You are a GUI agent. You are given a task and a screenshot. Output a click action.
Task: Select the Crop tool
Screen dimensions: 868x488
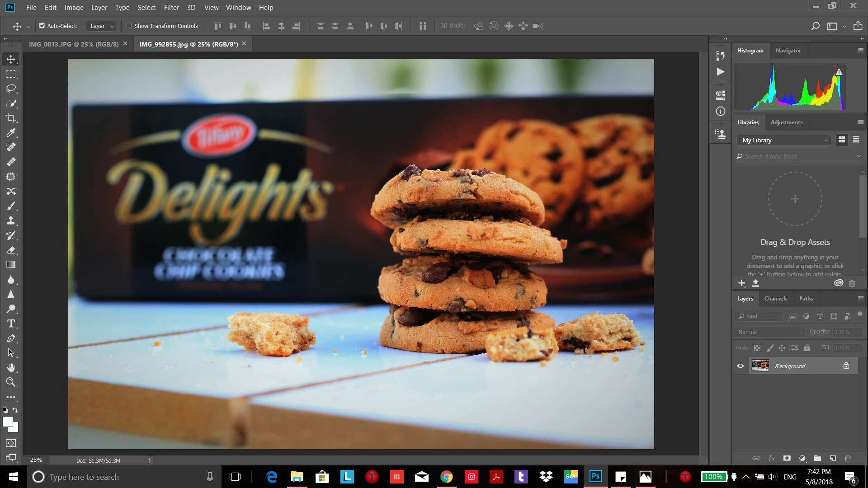tap(11, 118)
